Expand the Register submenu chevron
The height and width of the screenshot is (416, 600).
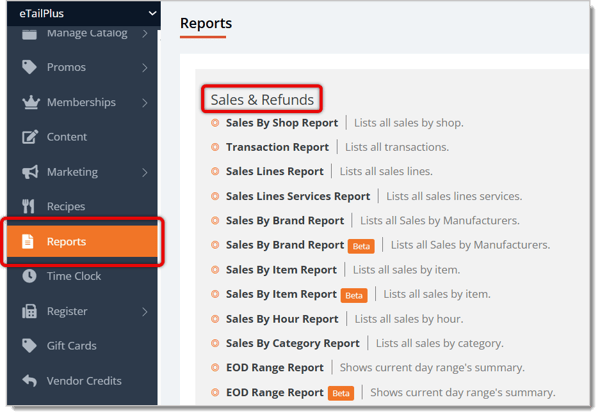point(145,312)
